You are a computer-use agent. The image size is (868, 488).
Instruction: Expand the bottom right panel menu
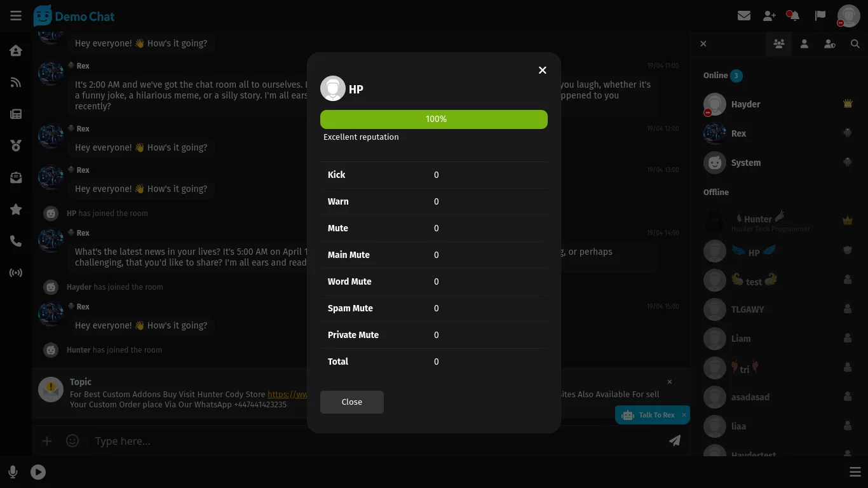[855, 472]
